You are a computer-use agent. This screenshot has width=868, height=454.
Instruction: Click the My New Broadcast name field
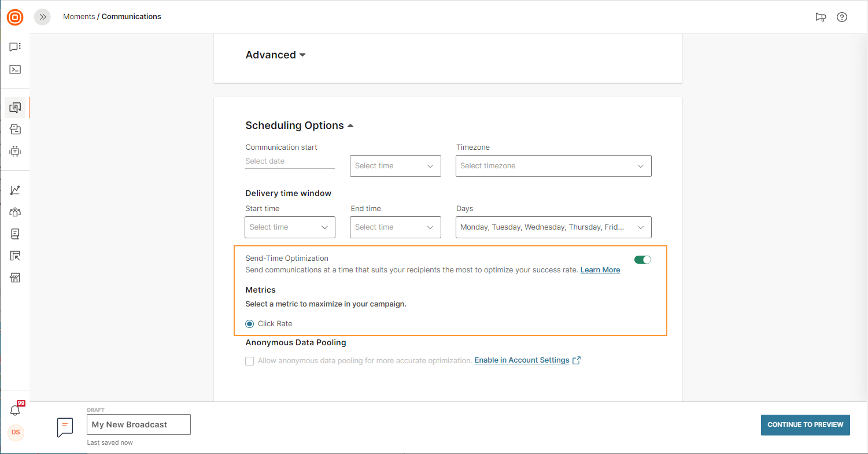click(x=138, y=425)
